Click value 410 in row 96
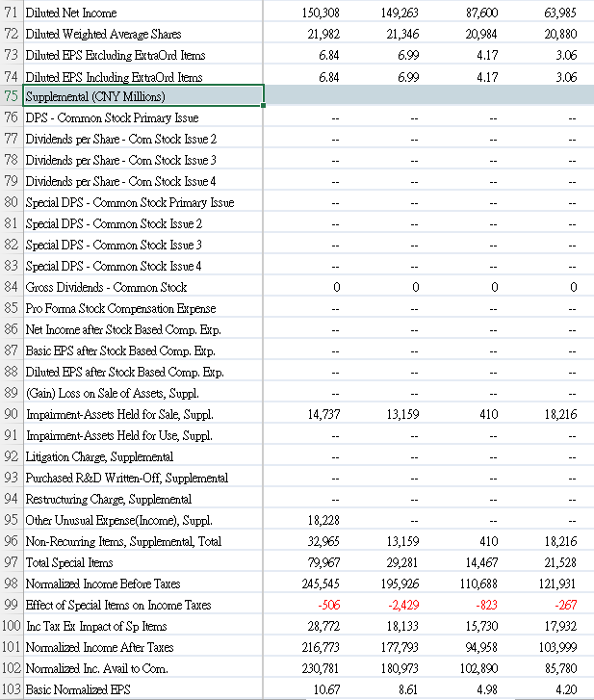 click(489, 541)
